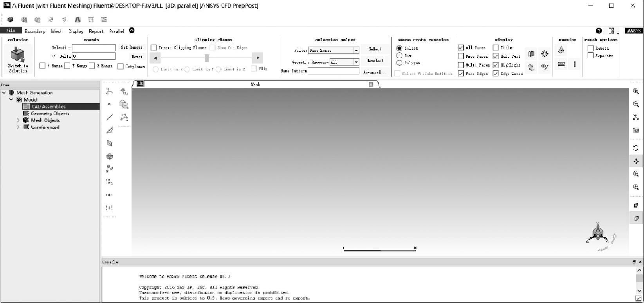Choose the Polygon mouse probe option

click(399, 63)
